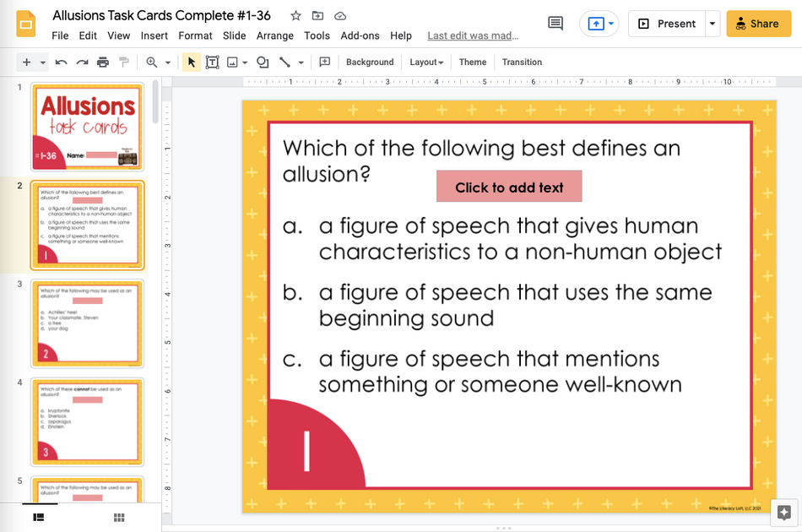Expand the new slide dropdown arrow
Screen dimensions: 802x532
(41, 62)
